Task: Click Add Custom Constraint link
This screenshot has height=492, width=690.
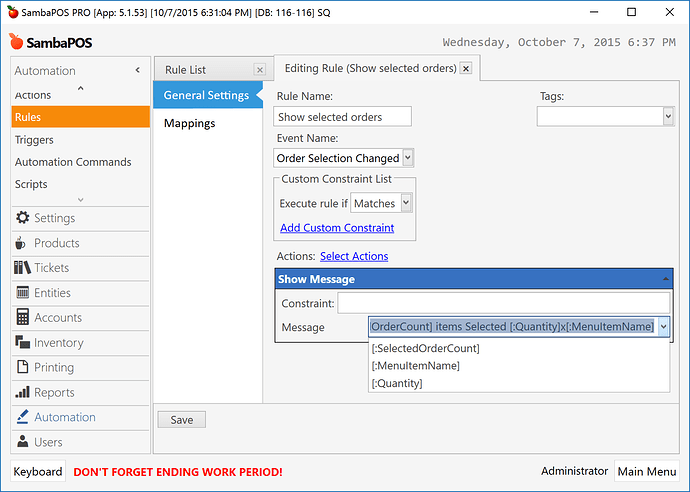Action: coord(337,228)
